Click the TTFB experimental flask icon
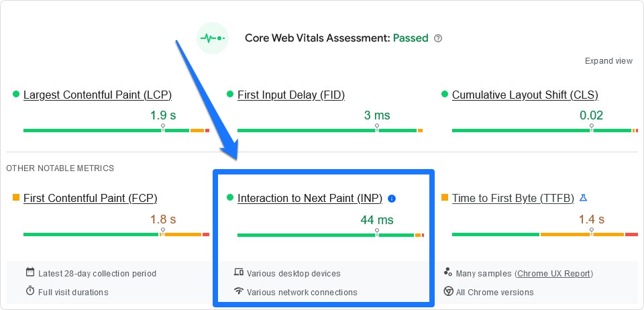This screenshot has width=644, height=310. point(583,198)
